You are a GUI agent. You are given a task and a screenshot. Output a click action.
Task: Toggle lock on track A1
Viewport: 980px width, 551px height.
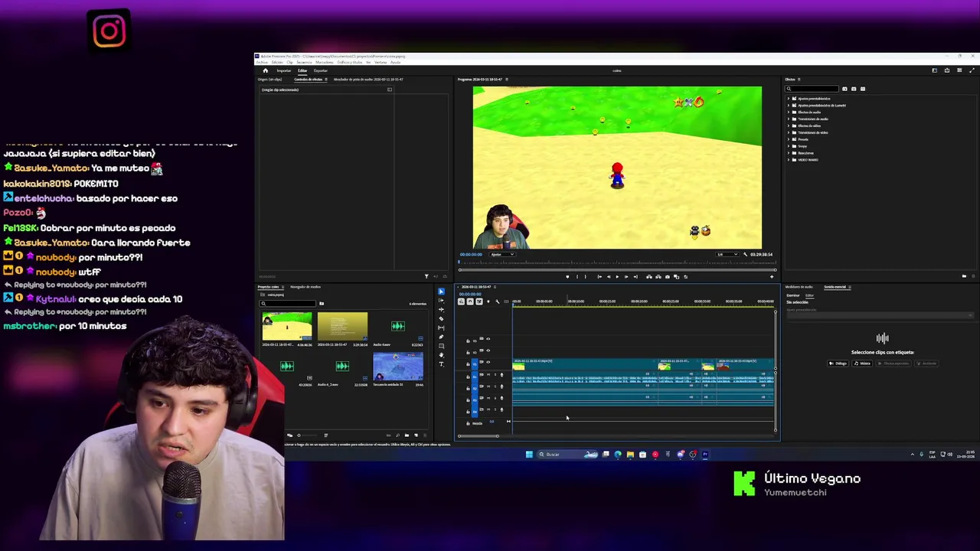[x=468, y=377]
